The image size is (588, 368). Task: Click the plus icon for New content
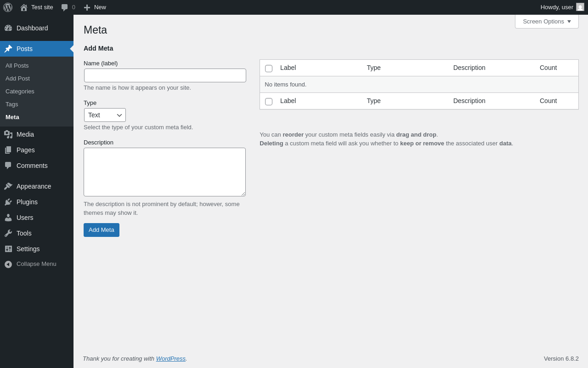[x=87, y=7]
